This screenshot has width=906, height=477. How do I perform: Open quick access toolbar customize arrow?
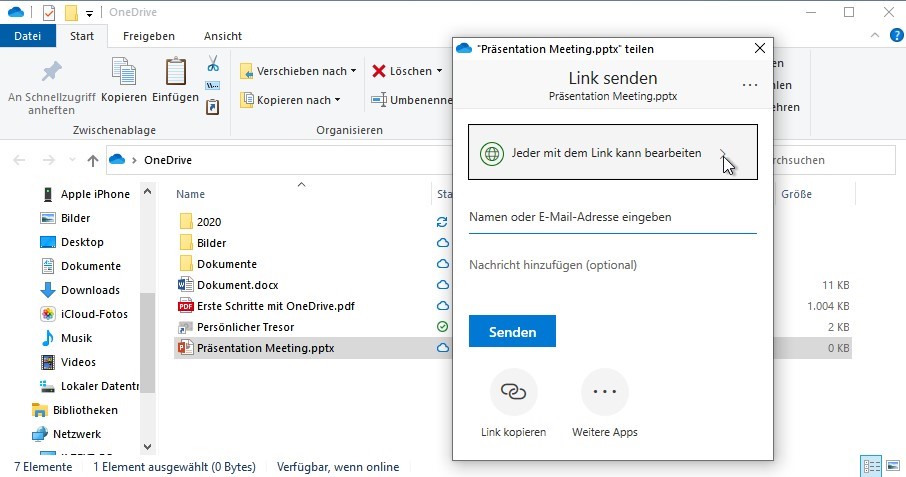(90, 13)
